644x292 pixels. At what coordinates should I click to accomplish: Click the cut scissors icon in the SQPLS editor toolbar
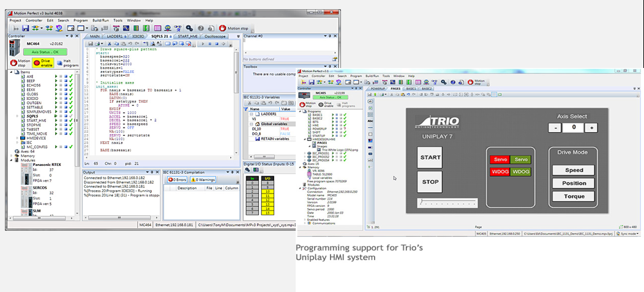[110, 43]
